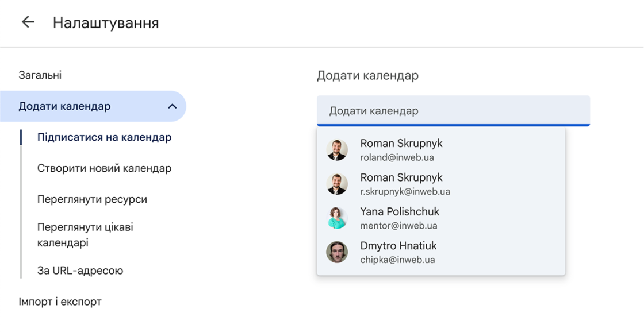Image resolution: width=644 pixels, height=332 pixels.
Task: Open Імпорт і експорт section
Action: [x=60, y=302]
